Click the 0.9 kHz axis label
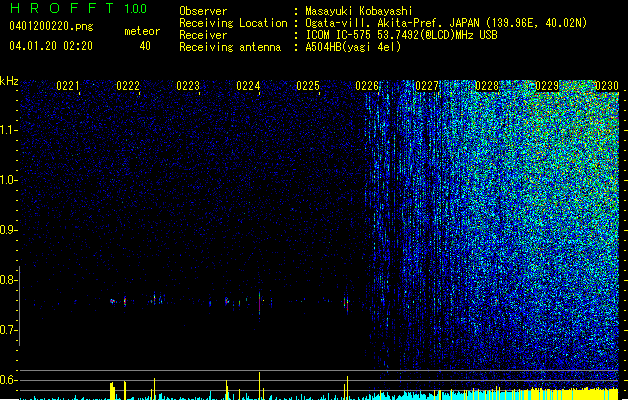Image resolution: width=629 pixels, height=400 pixels. pos(8,230)
